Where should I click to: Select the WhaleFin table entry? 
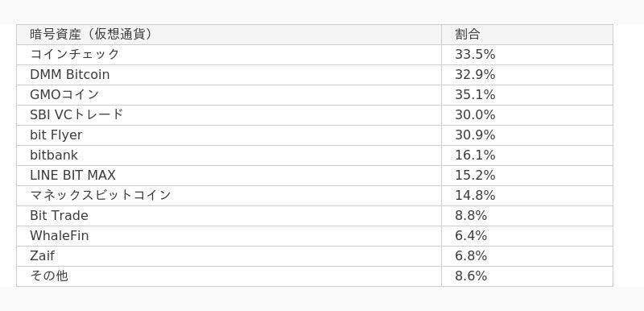coord(229,236)
